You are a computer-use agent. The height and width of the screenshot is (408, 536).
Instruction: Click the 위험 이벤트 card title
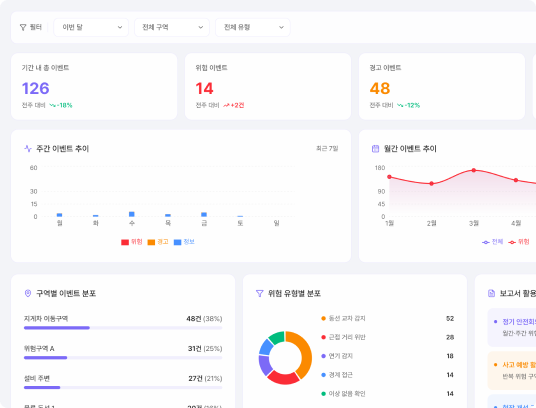(x=211, y=68)
